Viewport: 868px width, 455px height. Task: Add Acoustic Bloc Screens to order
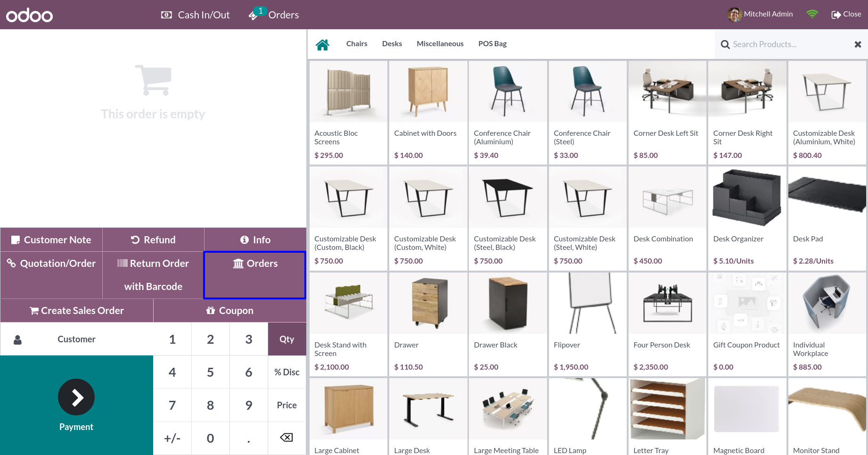(x=348, y=113)
